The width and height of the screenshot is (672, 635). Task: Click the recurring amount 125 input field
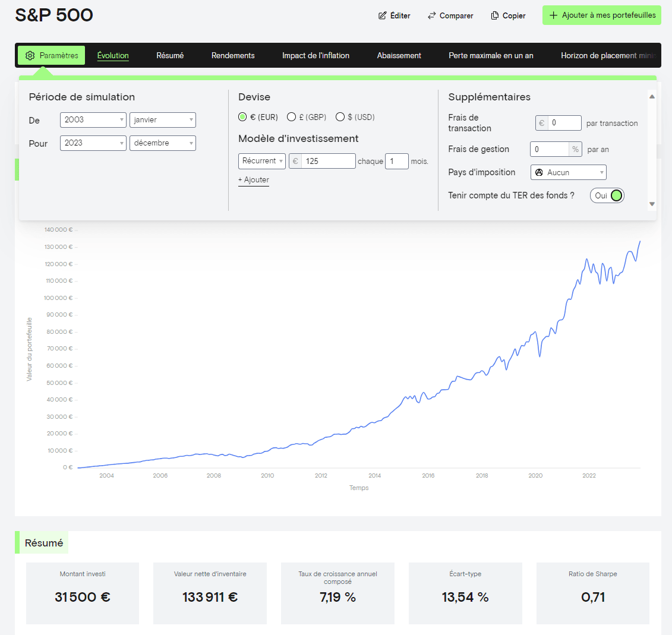tap(328, 161)
